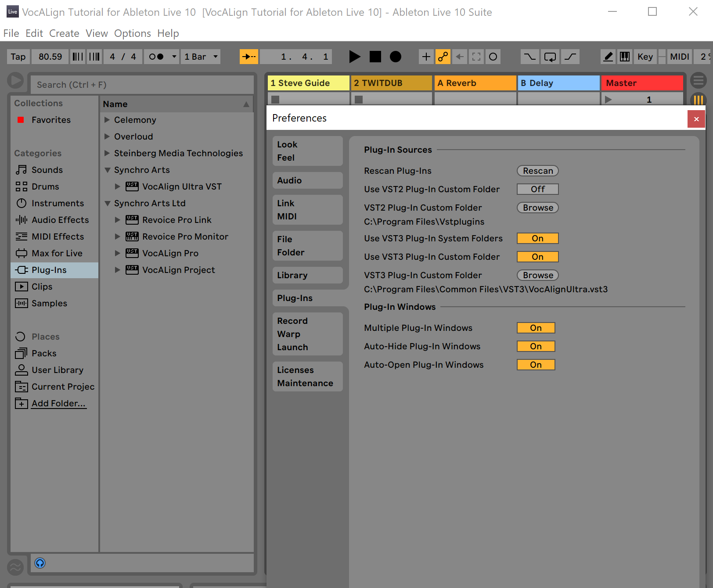
Task: Click the browser search field
Action: coord(141,85)
